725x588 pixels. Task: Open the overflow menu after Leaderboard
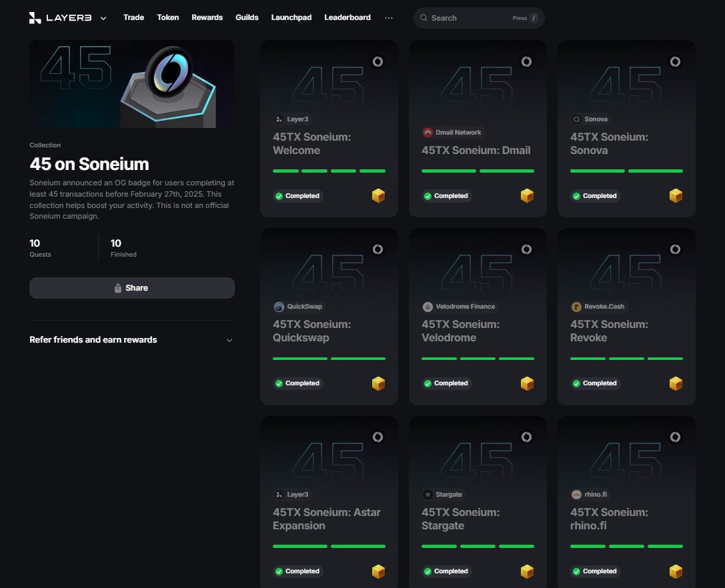389,18
